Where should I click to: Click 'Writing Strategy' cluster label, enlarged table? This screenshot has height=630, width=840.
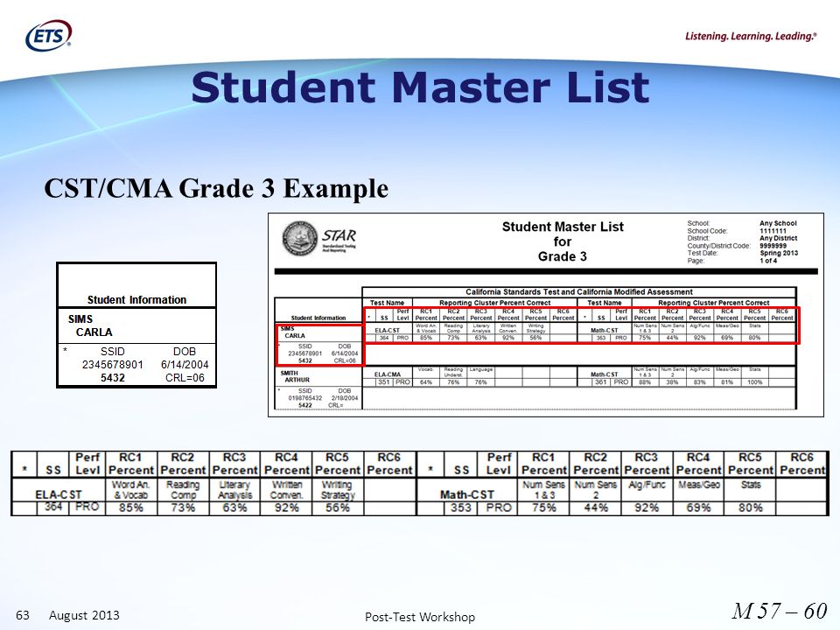point(338,490)
